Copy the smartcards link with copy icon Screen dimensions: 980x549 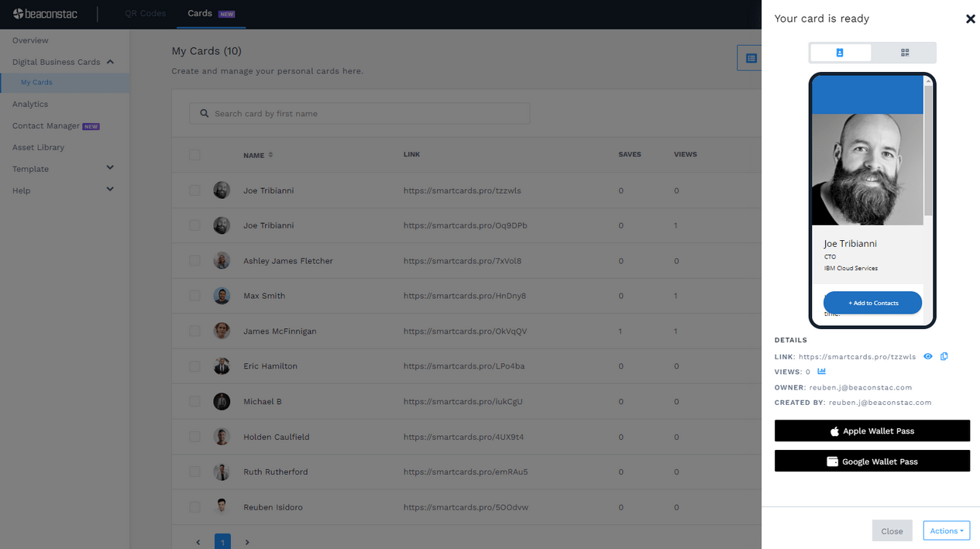[944, 357]
